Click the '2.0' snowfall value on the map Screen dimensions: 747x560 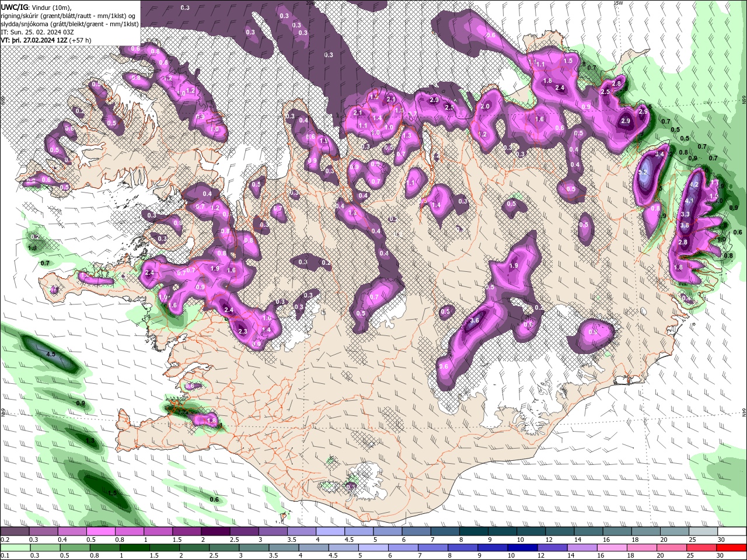point(485,107)
